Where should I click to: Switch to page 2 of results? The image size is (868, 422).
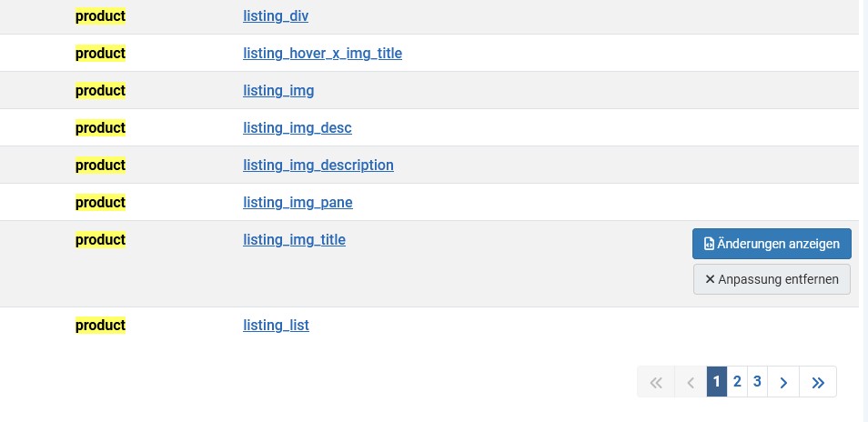pos(737,382)
